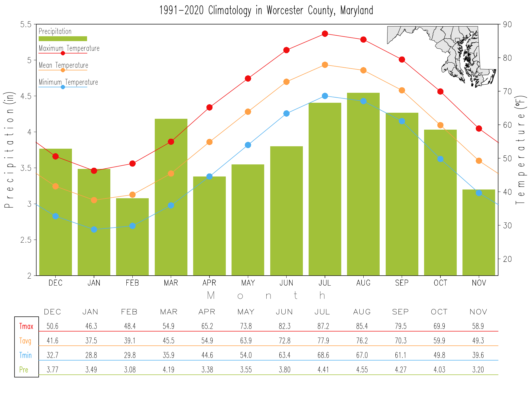Viewport: 532px width, 411px height.
Task: Click the 'Temperature (°F)' right axis title
Action: (x=521, y=150)
